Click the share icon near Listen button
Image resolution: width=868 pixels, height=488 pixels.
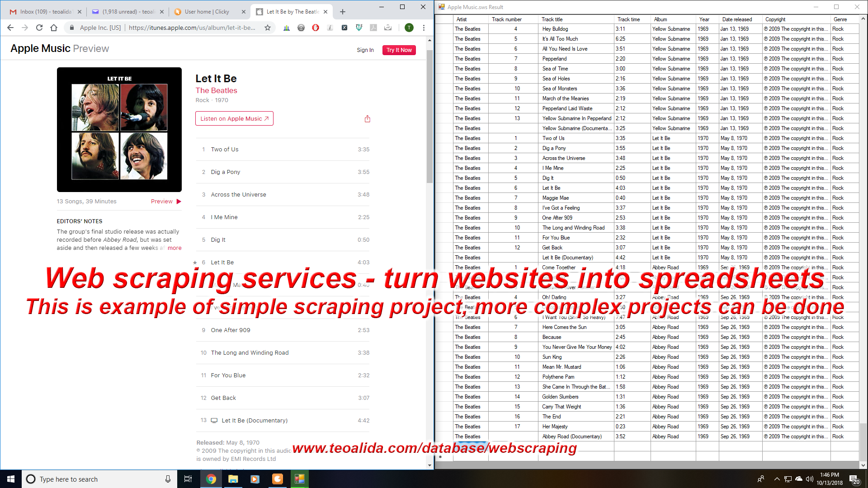point(367,119)
